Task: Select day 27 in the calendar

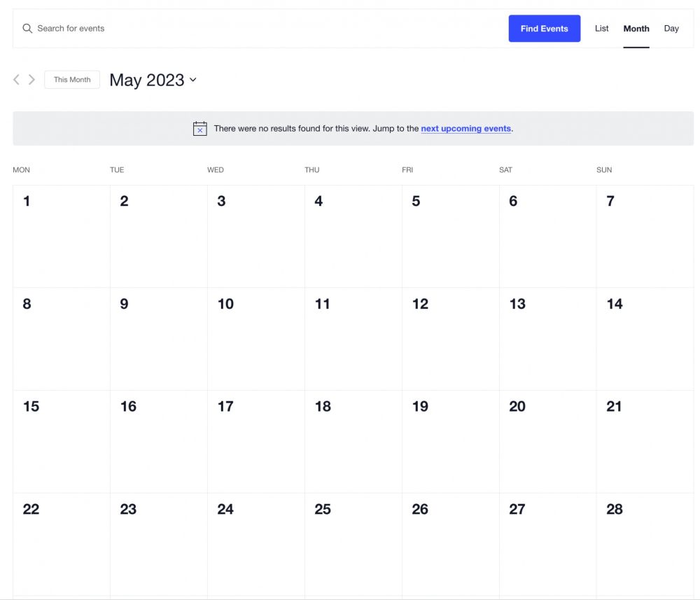Action: click(517, 510)
